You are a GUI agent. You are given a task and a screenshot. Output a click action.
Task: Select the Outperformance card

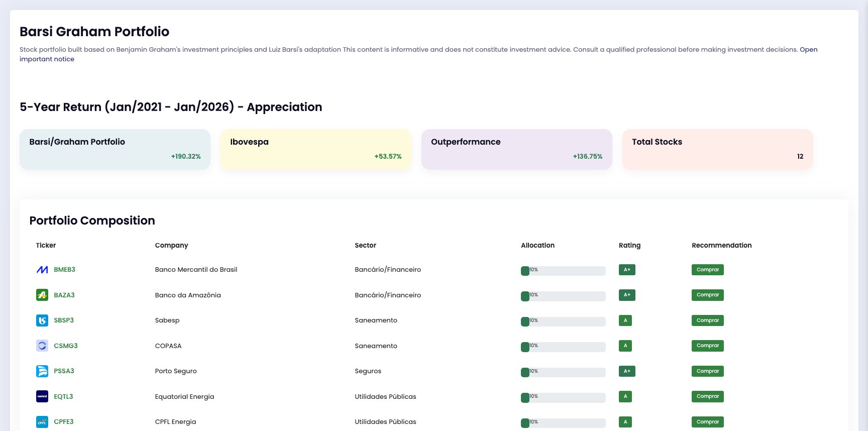pyautogui.click(x=517, y=149)
